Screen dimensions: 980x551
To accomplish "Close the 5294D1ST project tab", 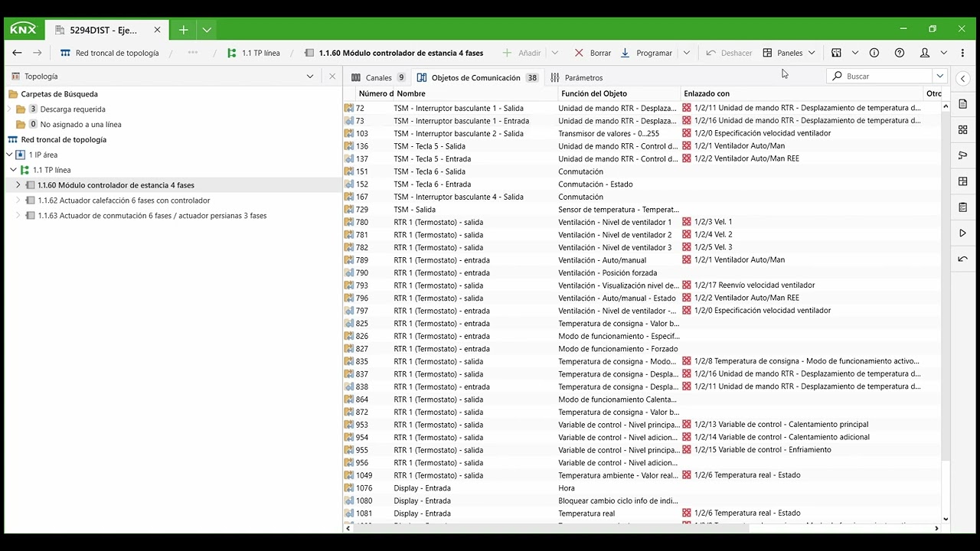I will pos(157,30).
